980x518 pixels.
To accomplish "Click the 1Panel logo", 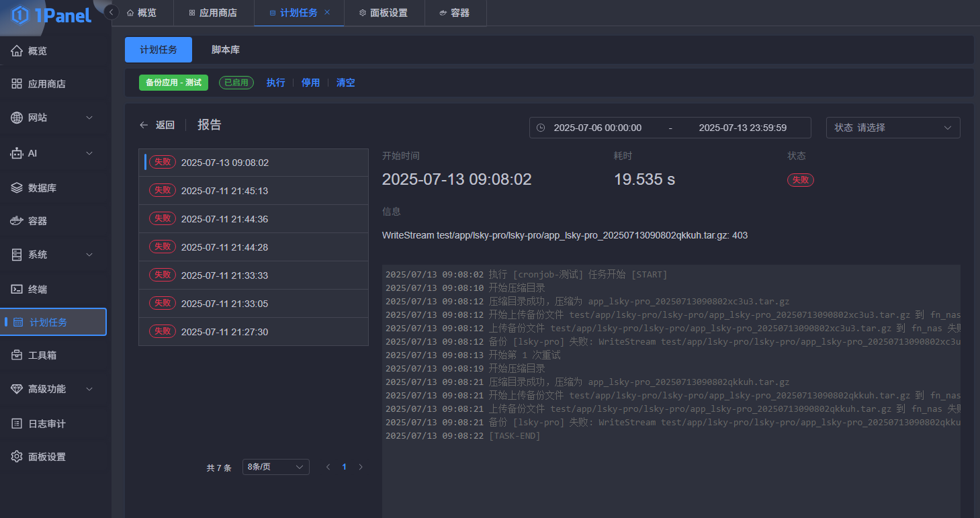I will click(x=52, y=15).
